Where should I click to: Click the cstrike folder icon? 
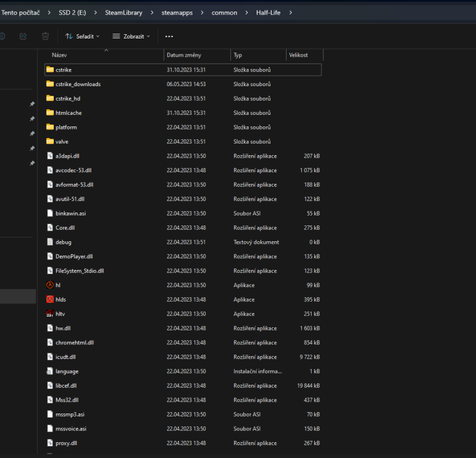click(x=50, y=70)
